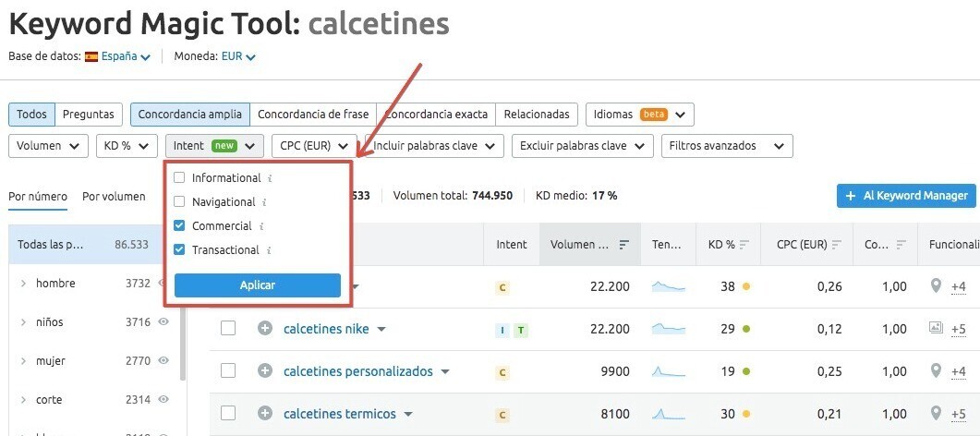Screen dimensions: 980x436
Task: Click the sort icon on KD % column
Action: [x=744, y=245]
